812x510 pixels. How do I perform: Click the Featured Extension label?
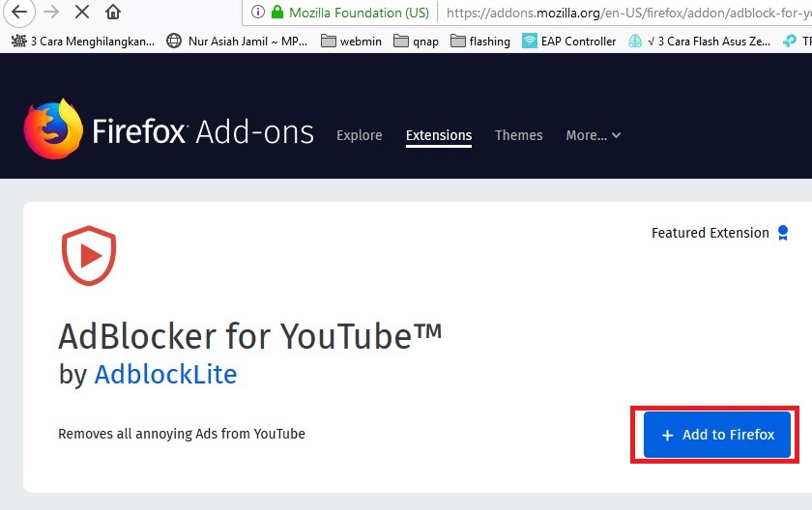tap(710, 233)
